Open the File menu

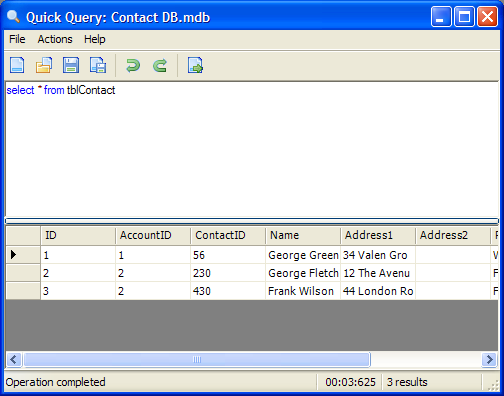pos(17,39)
